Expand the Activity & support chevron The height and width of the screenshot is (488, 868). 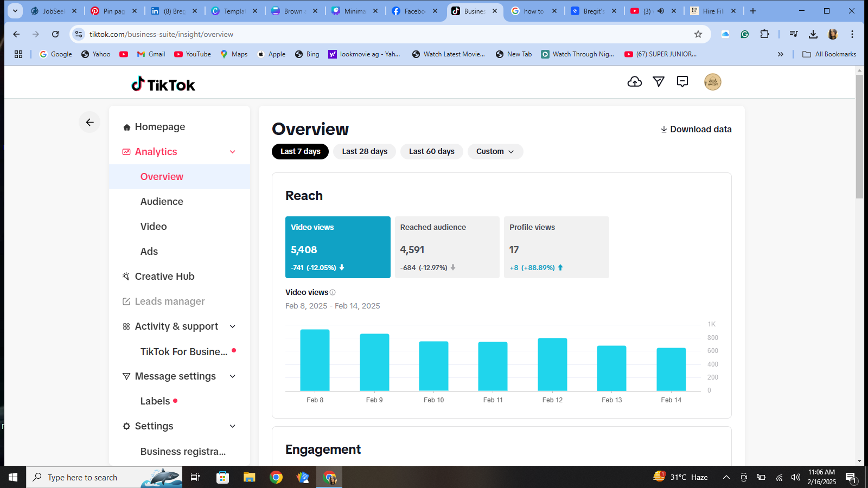(233, 326)
